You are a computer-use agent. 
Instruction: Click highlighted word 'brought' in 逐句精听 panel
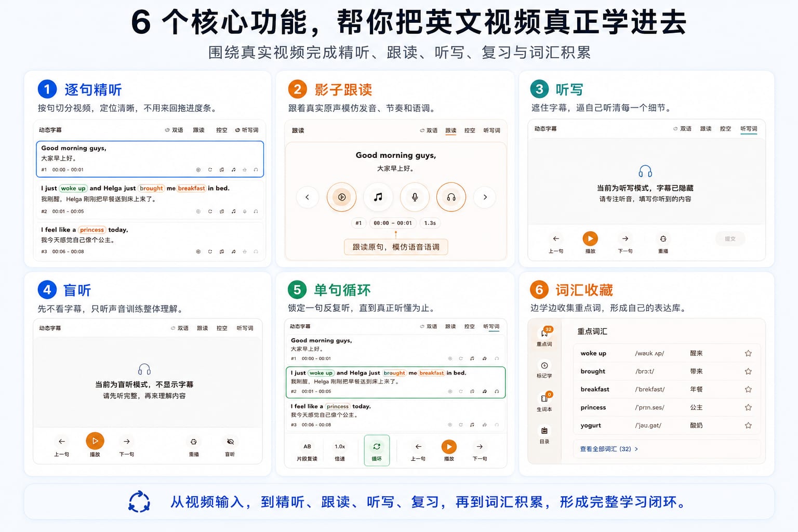pos(151,188)
